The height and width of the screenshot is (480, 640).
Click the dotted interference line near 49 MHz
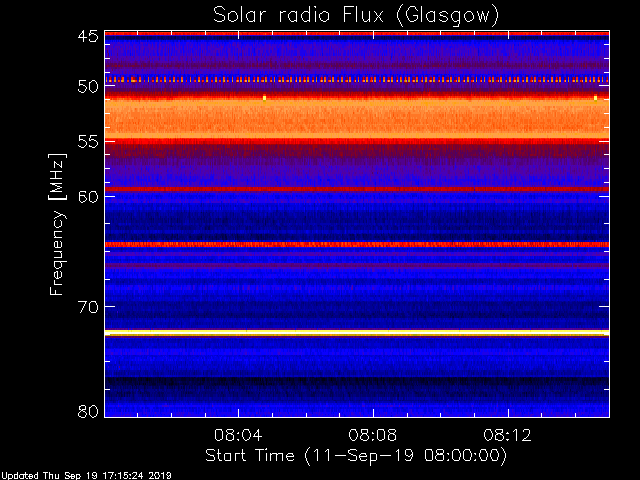click(357, 80)
